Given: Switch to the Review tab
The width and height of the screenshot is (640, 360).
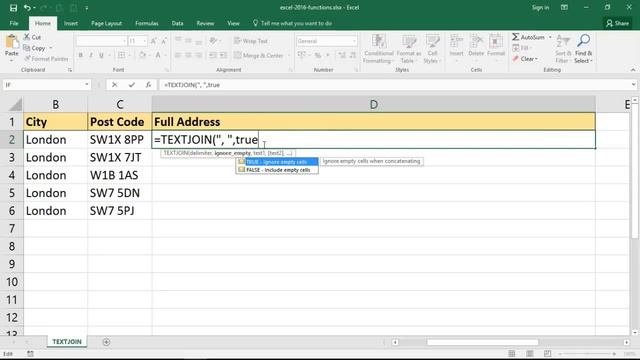Looking at the screenshot, I should (205, 23).
